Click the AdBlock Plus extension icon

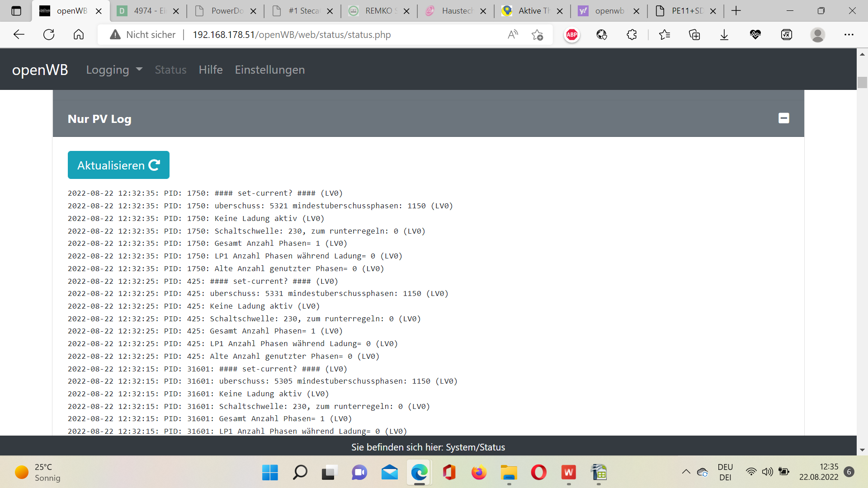pyautogui.click(x=571, y=35)
